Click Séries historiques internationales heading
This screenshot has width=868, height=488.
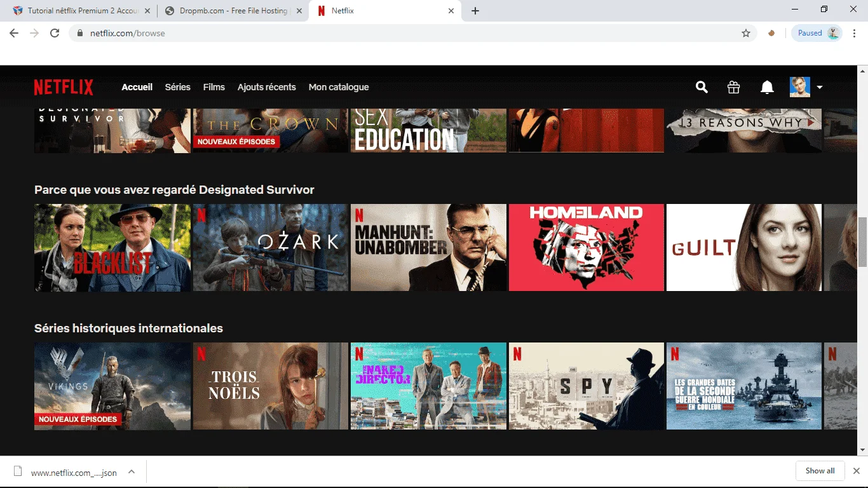point(128,329)
